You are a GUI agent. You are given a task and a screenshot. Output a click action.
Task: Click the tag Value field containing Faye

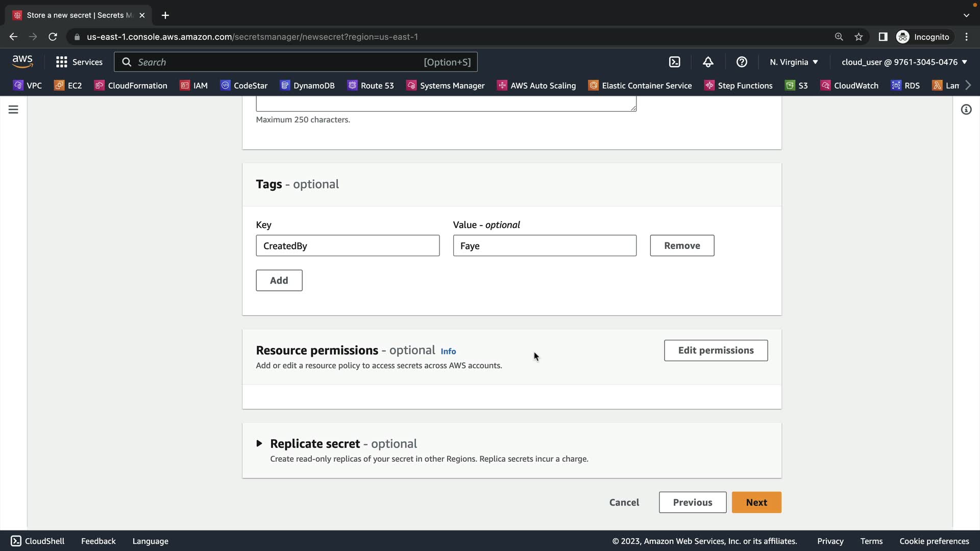(x=544, y=246)
